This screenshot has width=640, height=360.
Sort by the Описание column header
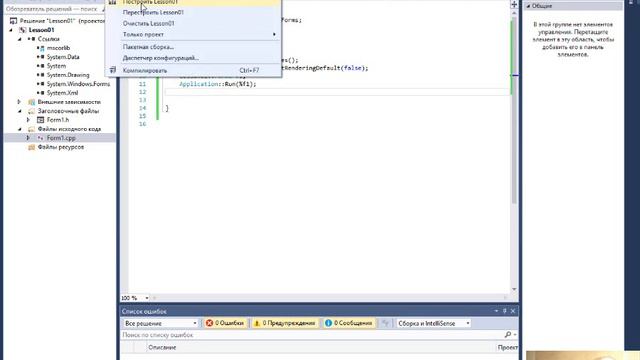coord(162,347)
